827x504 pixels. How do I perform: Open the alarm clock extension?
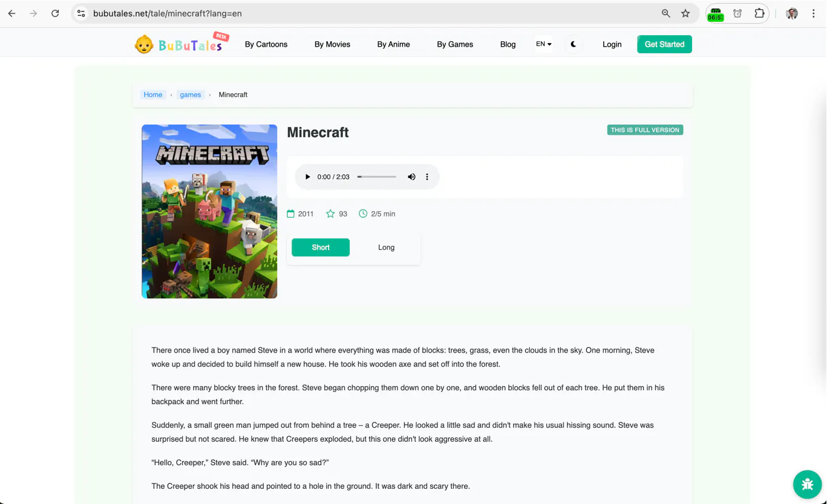pos(737,13)
